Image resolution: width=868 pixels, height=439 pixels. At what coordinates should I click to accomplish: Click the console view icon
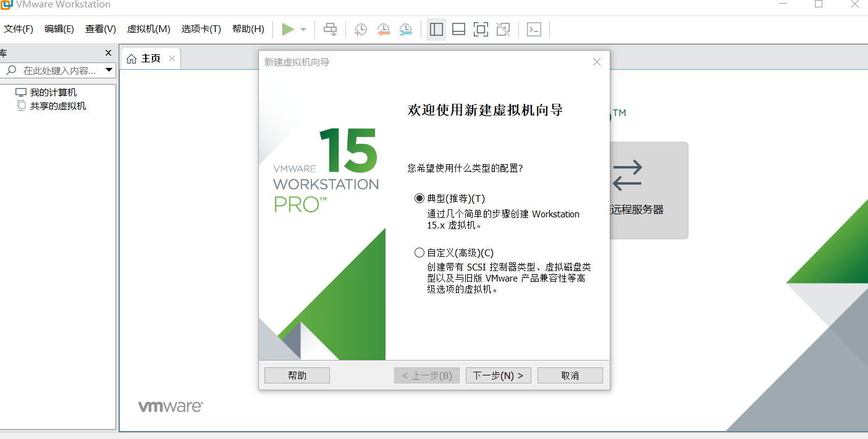tap(534, 29)
